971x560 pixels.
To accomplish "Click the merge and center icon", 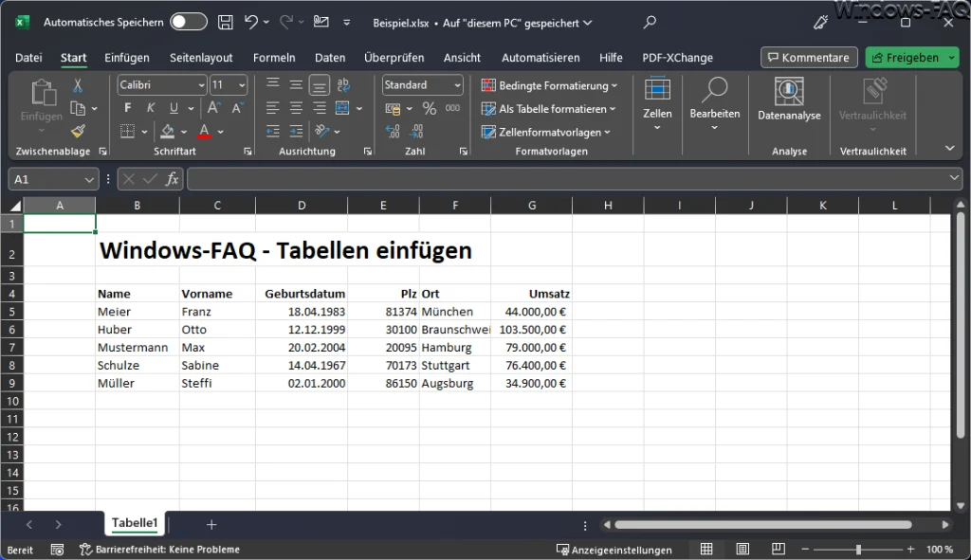I will tap(342, 108).
